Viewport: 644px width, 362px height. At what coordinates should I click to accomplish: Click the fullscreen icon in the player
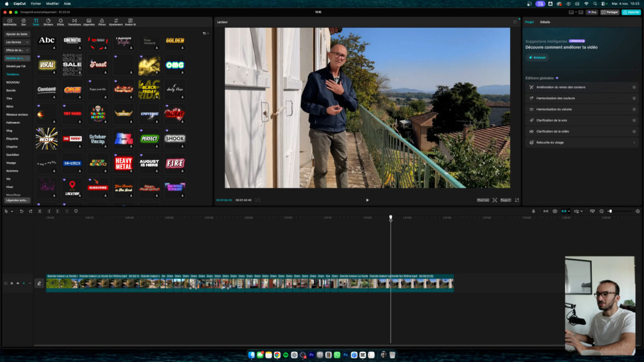(517, 200)
